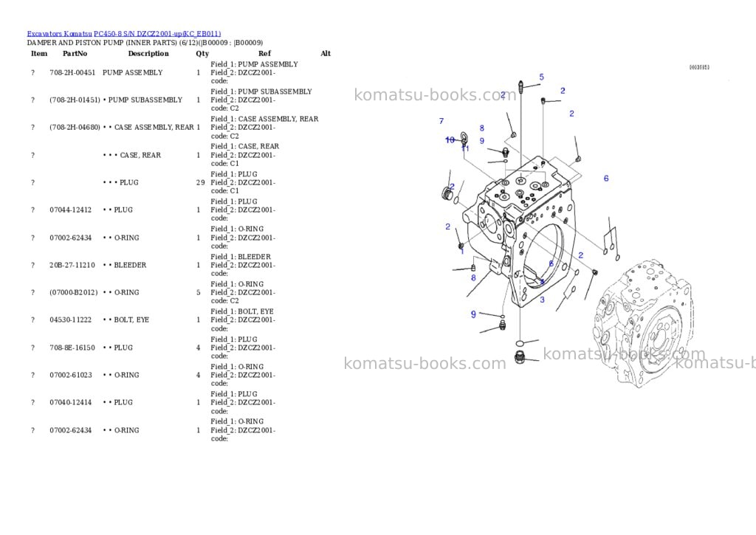Screen dimensions: 756x535
Task: Select the 'Ref' column header
Action: [265, 53]
